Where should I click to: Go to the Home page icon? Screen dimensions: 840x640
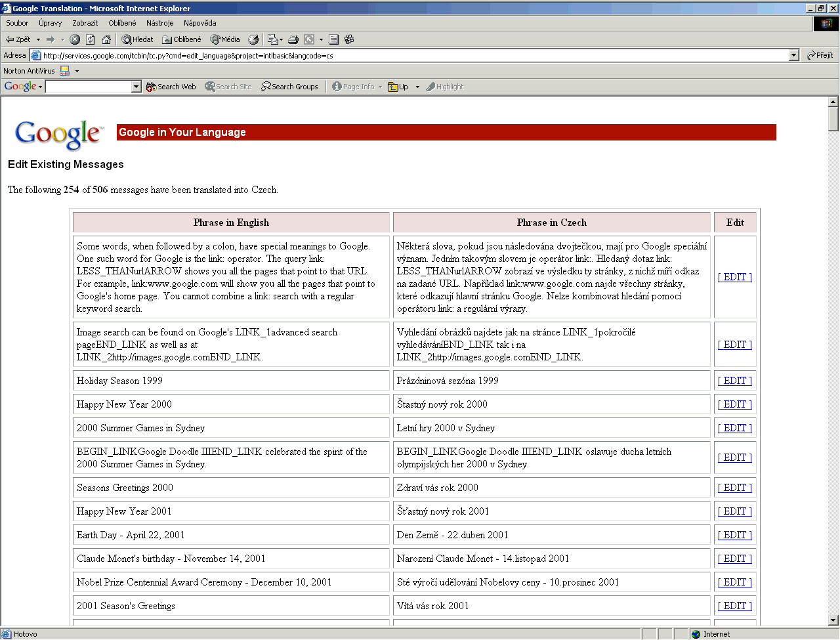[106, 39]
